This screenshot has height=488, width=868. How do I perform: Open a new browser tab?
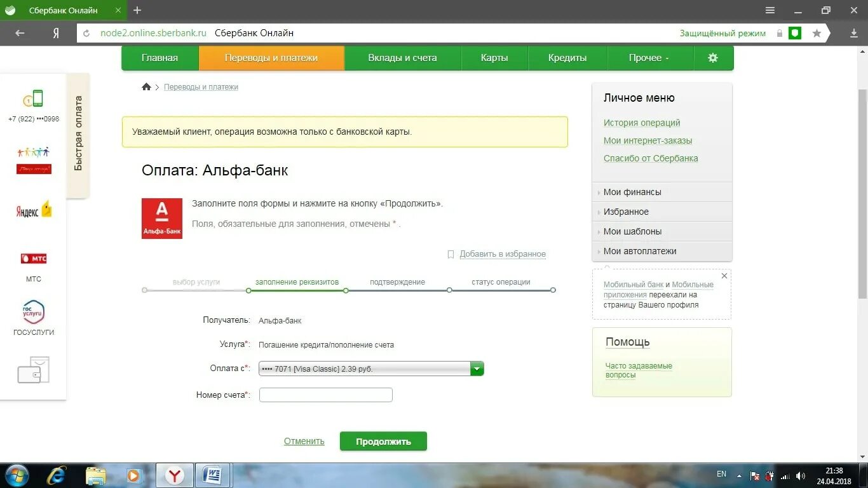pos(137,10)
